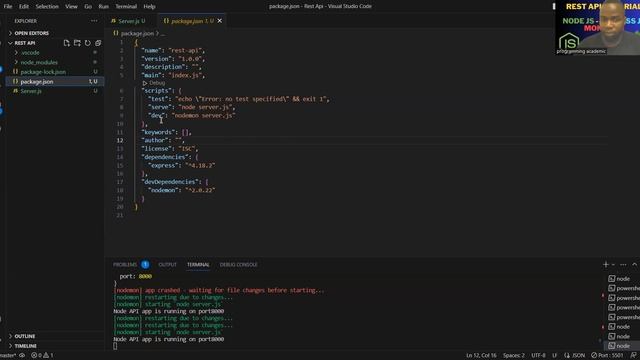Screen dimensions: 640x360
Task: Click the JSON icon beside package-lock.json
Action: point(15,72)
